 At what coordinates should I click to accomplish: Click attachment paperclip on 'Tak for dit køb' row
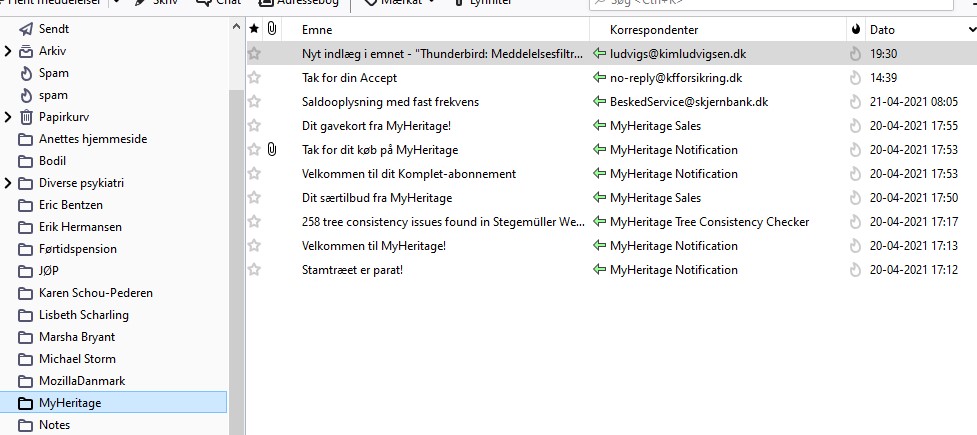[272, 150]
